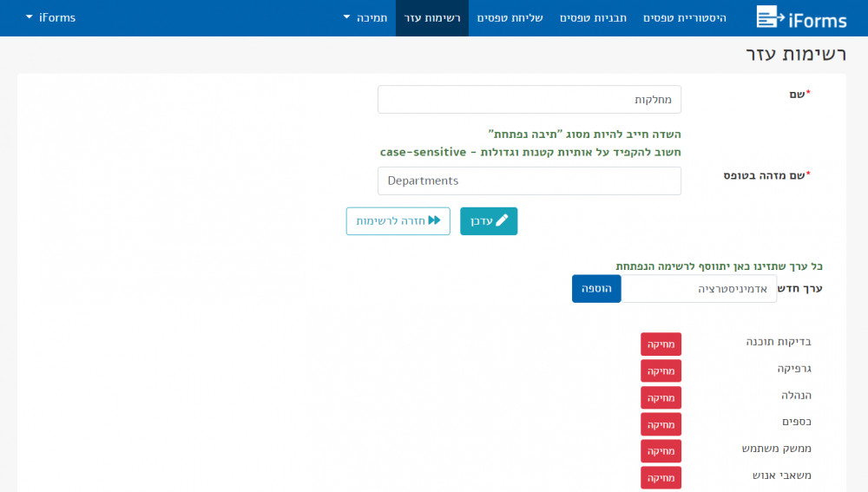Click the double-arrow icon on חזרה לרשימות

[x=434, y=221]
